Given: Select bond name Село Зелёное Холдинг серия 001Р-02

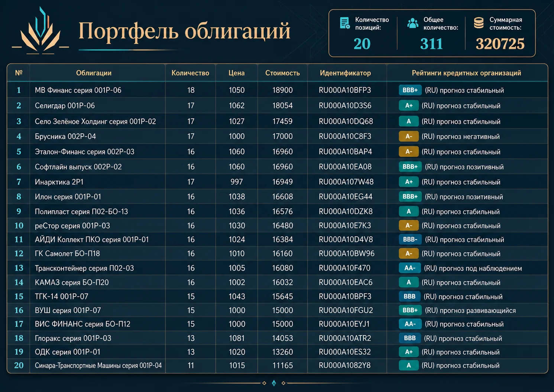Looking at the screenshot, I should (x=95, y=121).
